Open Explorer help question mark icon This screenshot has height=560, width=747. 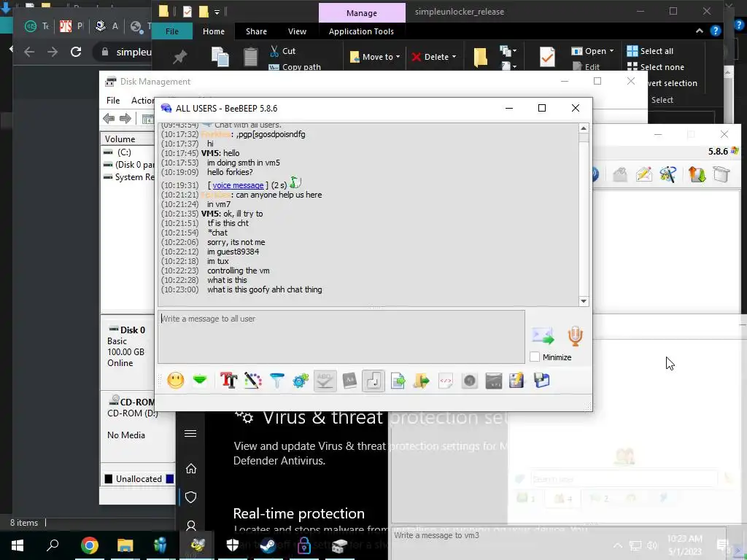[716, 31]
